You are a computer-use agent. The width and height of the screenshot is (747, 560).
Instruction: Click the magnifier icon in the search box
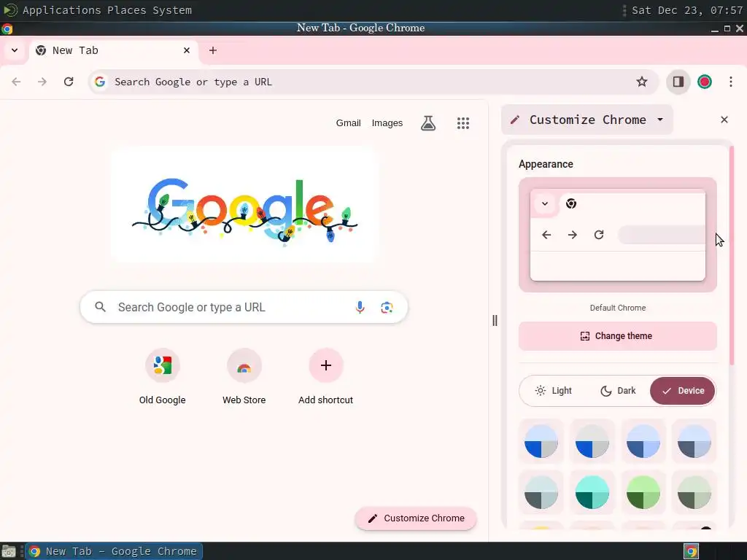coord(100,307)
